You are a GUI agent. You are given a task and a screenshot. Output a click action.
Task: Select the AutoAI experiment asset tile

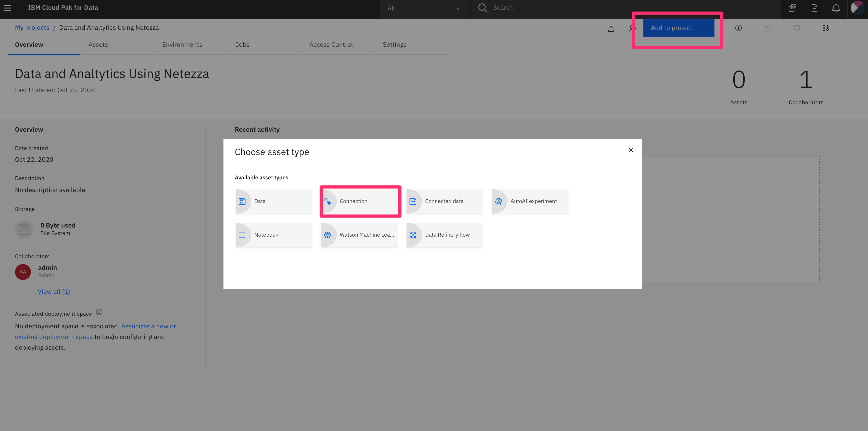[530, 201]
